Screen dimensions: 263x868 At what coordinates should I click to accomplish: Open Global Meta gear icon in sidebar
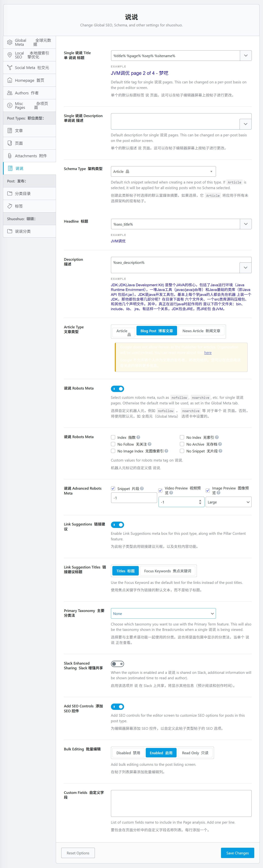(10, 42)
